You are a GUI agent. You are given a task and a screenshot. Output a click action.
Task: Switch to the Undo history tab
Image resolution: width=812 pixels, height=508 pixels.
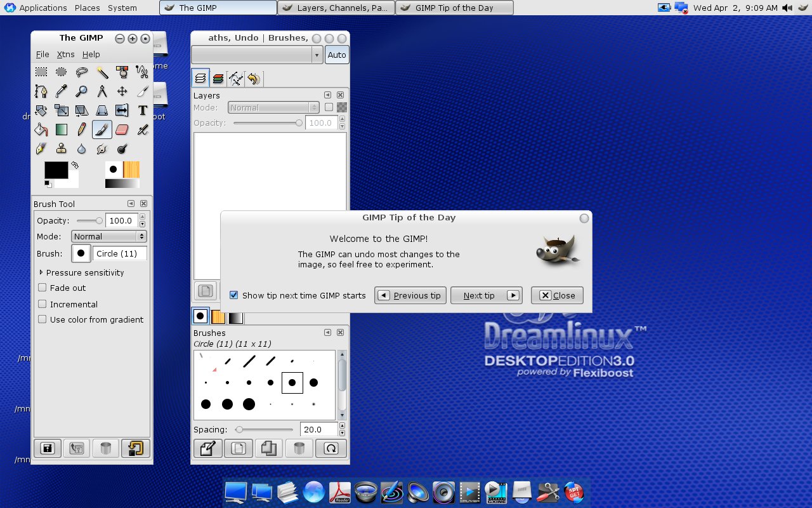[x=254, y=79]
